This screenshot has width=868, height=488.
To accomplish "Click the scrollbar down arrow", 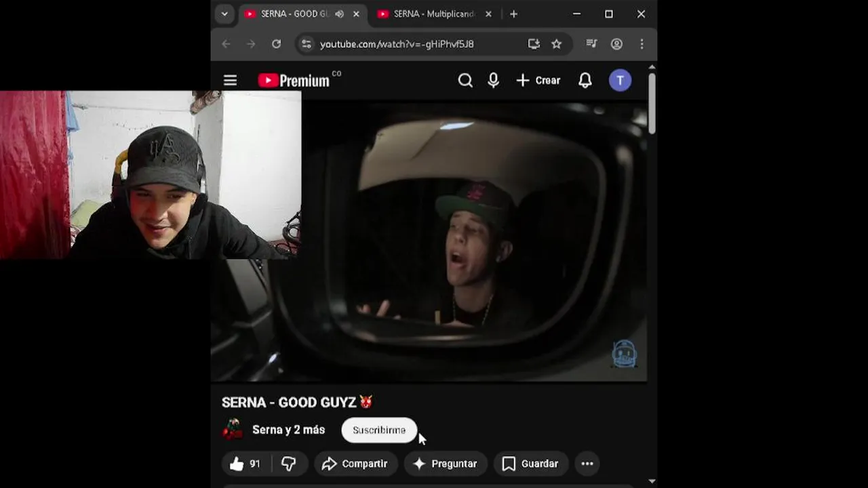I will coord(652,481).
